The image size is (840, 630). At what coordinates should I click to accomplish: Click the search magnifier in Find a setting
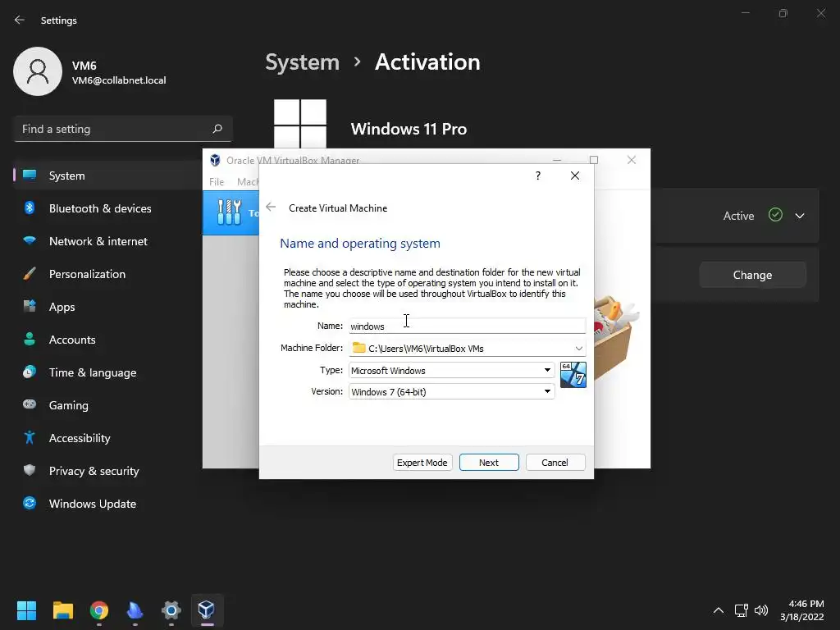[217, 129]
